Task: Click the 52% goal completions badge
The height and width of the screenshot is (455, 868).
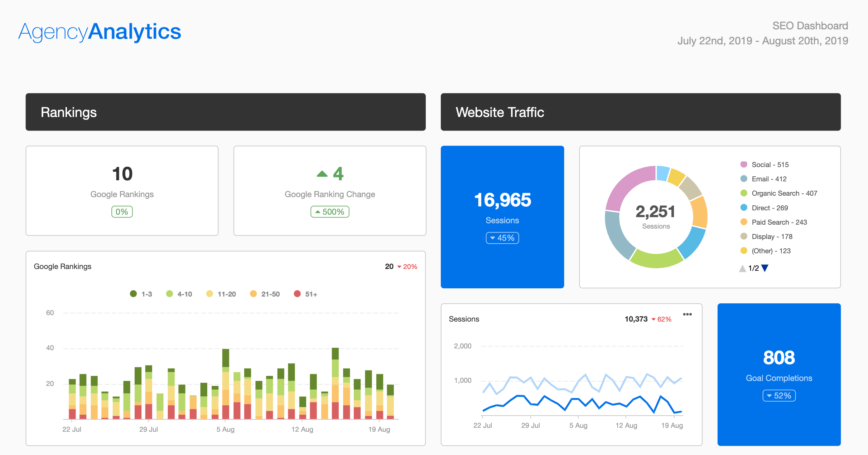Action: point(779,396)
